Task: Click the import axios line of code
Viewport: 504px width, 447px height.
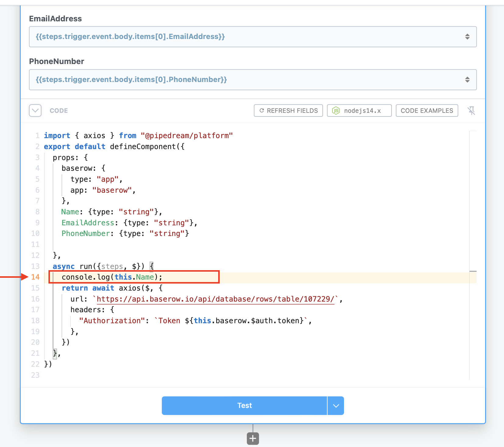Action: click(138, 136)
